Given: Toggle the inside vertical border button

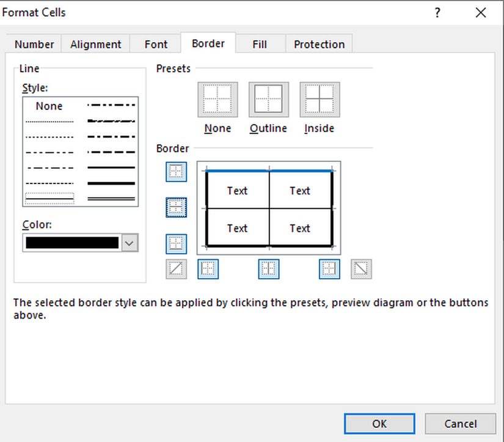Looking at the screenshot, I should pyautogui.click(x=269, y=269).
